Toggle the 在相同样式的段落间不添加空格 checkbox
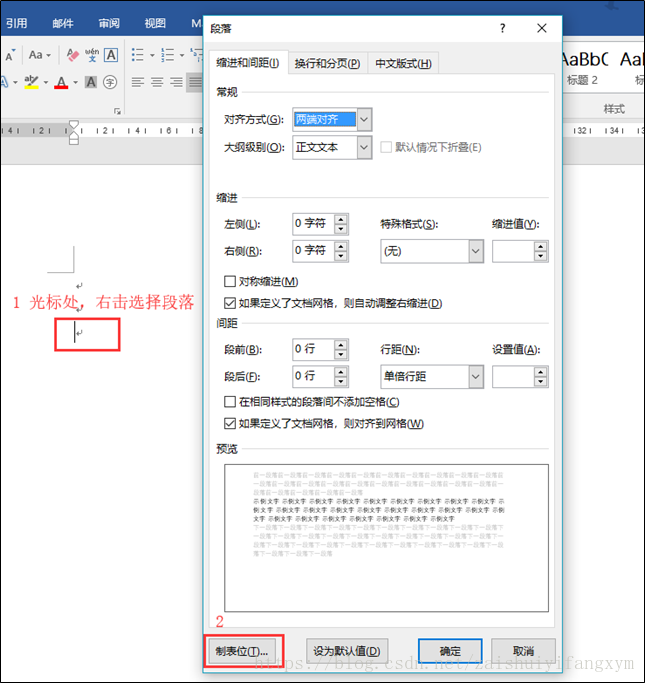 tap(230, 402)
